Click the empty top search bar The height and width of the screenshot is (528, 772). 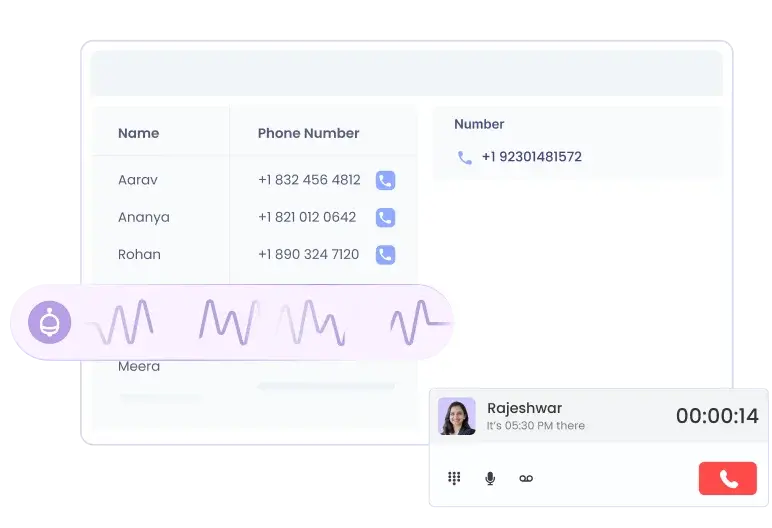[x=406, y=73]
